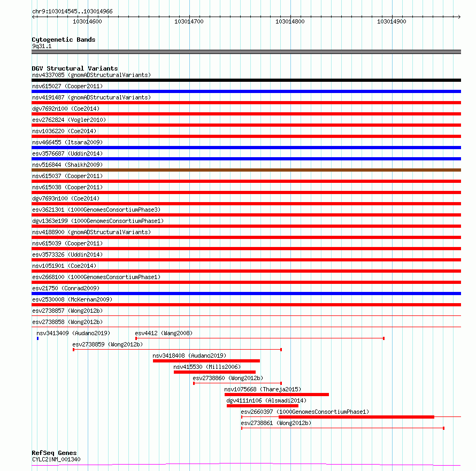This screenshot has height=471, width=476.
Task: Select esv2738860 (Wong2012b) label
Action: click(228, 378)
